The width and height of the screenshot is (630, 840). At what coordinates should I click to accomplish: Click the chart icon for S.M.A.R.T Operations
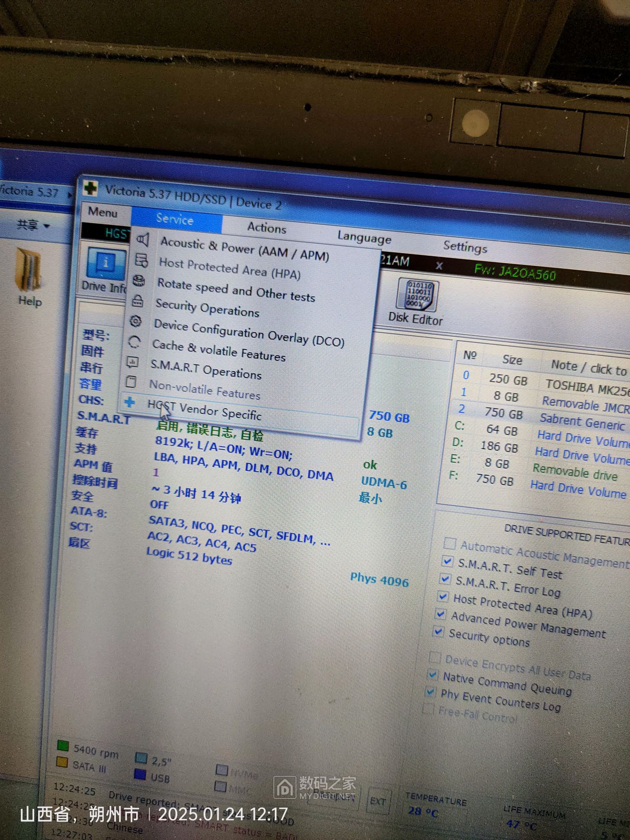pyautogui.click(x=132, y=362)
